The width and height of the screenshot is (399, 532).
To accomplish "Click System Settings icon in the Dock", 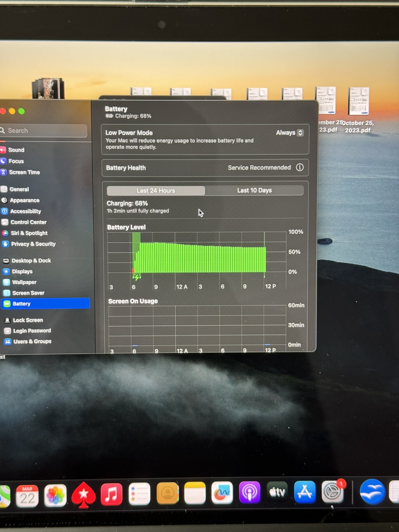I will [x=333, y=491].
